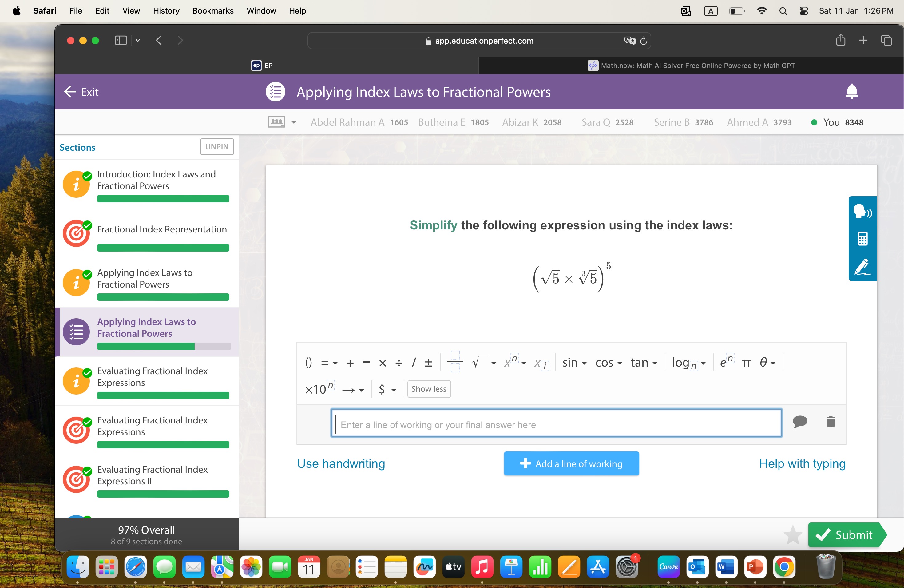Click the Show less button
This screenshot has width=904, height=588.
coord(429,389)
